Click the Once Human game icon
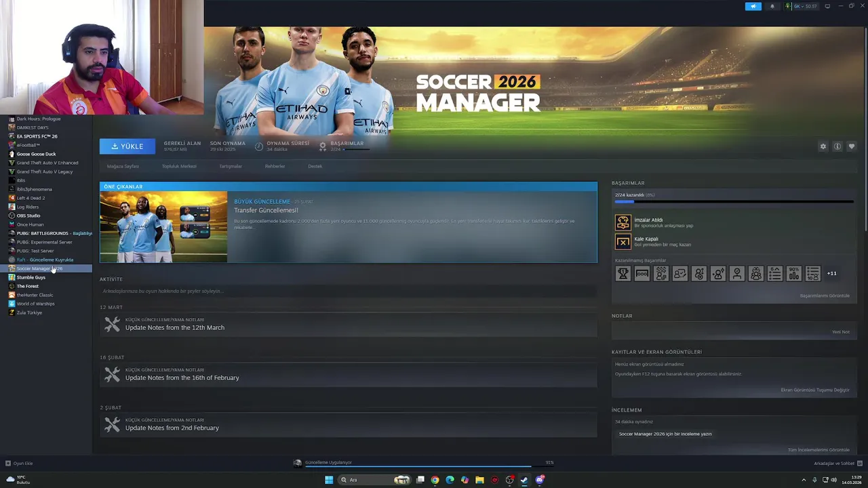868x488 pixels. [x=12, y=224]
